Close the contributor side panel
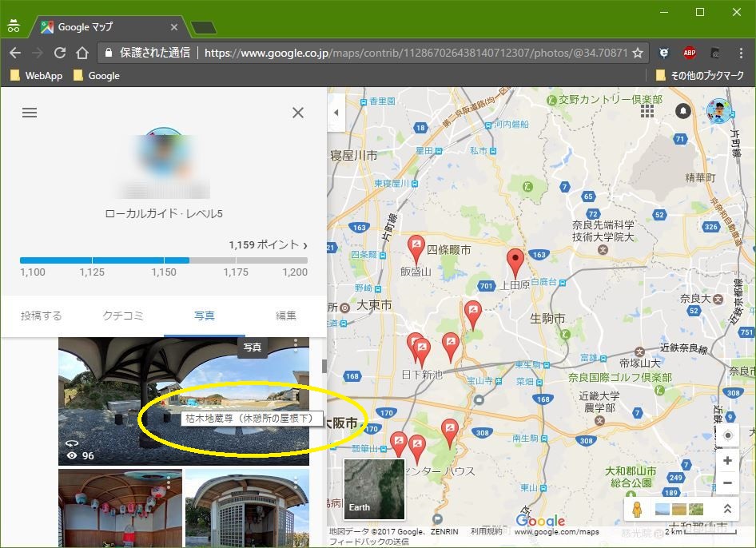 (298, 113)
